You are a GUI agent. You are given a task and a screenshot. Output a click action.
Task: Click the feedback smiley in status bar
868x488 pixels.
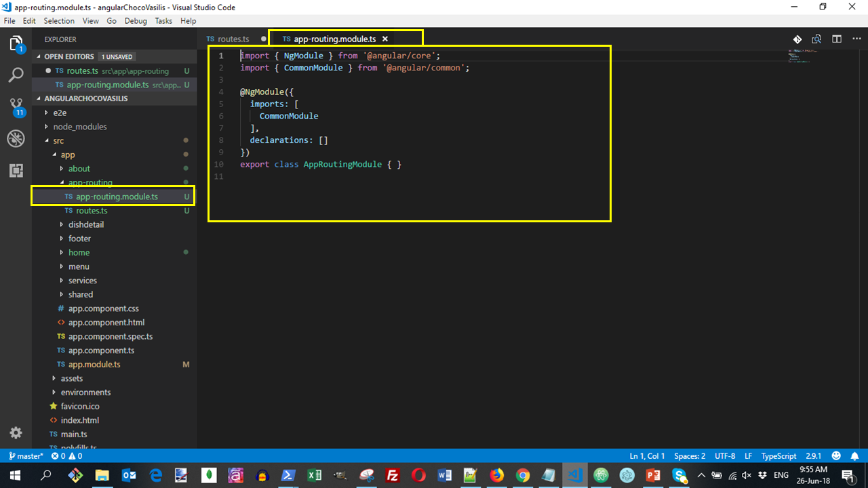tap(836, 456)
